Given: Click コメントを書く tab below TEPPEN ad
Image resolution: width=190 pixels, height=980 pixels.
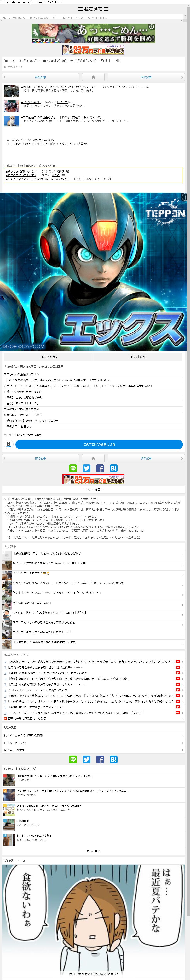Looking at the screenshot, I should pyautogui.click(x=48, y=357).
